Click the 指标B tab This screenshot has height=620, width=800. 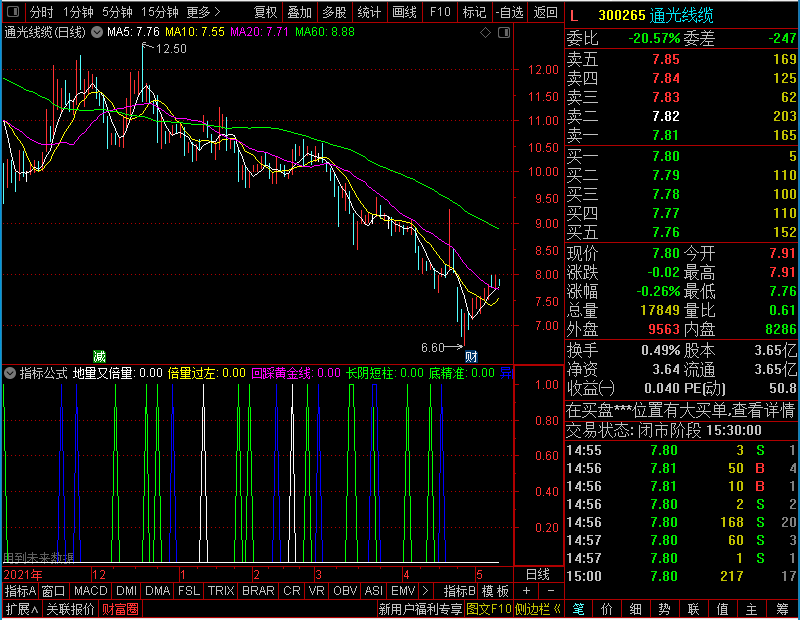pyautogui.click(x=460, y=591)
